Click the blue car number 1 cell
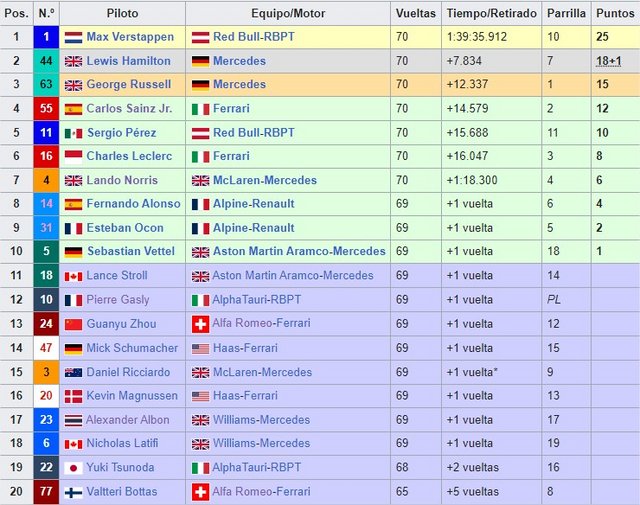640x505 pixels. pyautogui.click(x=46, y=37)
